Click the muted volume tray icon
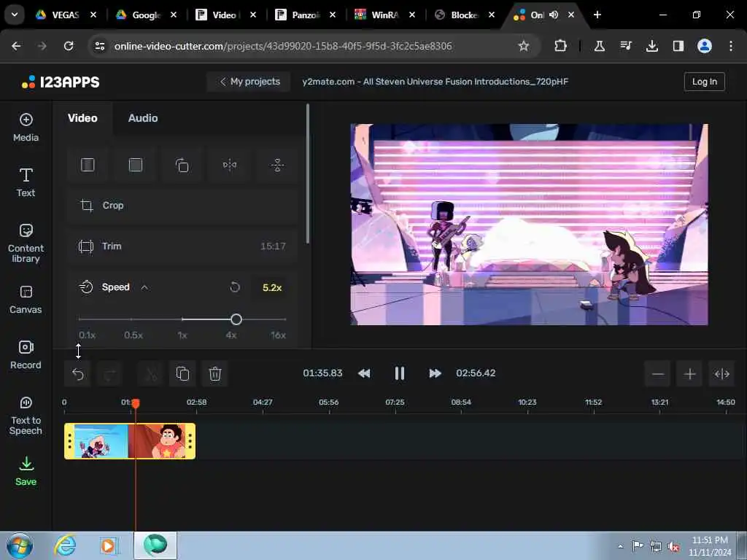The width and height of the screenshot is (747, 560). click(x=673, y=546)
